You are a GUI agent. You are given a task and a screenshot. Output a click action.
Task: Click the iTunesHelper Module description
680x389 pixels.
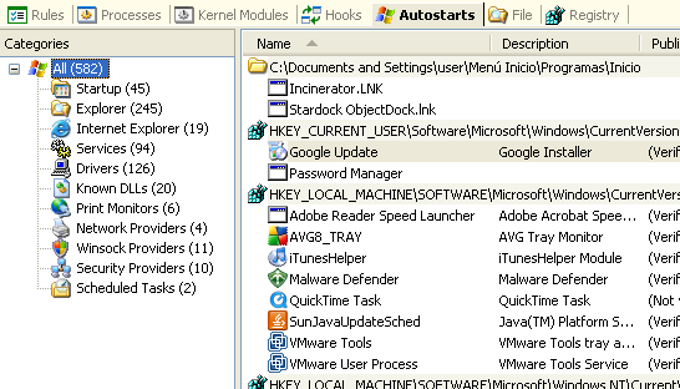click(x=560, y=258)
